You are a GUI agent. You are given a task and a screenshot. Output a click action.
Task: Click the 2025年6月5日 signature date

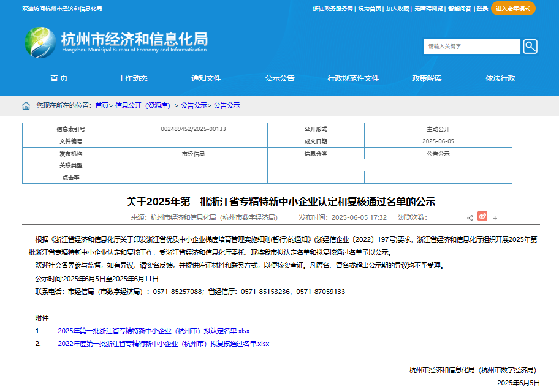point(519,383)
